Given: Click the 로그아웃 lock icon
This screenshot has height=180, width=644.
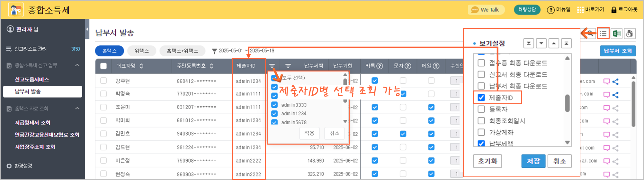Looking at the screenshot, I should pyautogui.click(x=613, y=10).
